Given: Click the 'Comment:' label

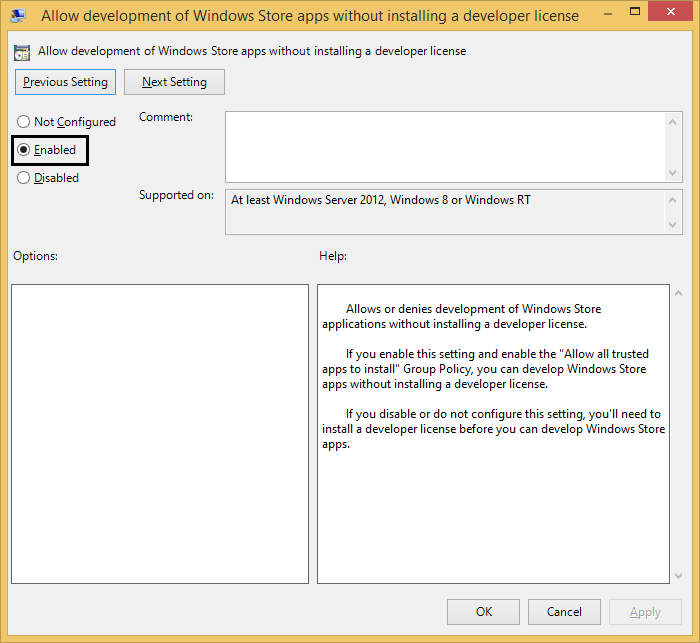Looking at the screenshot, I should (166, 117).
